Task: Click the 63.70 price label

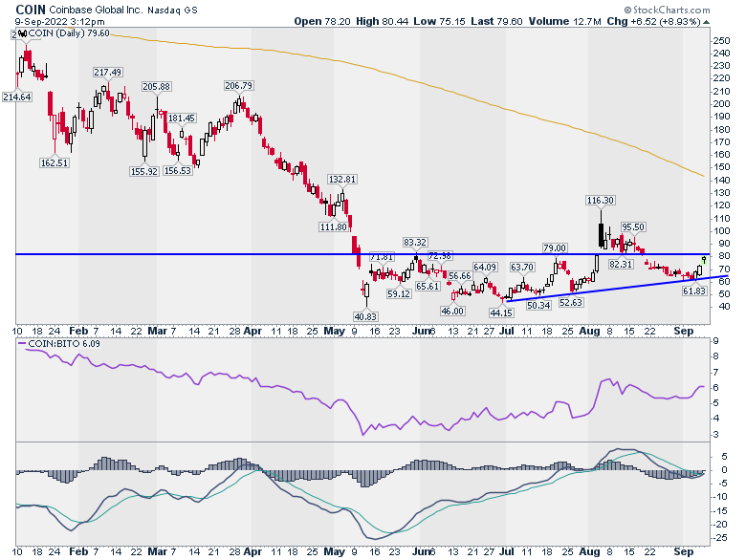Action: click(522, 268)
